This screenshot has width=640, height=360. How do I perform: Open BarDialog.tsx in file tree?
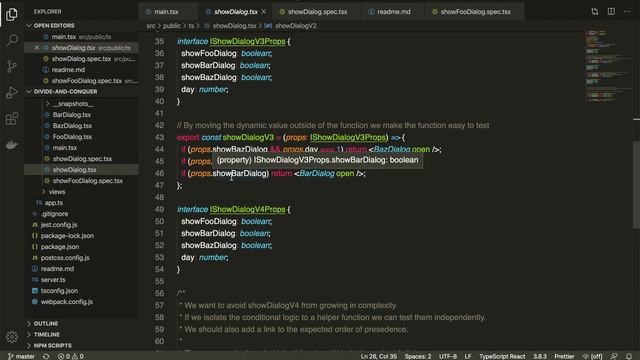point(71,115)
